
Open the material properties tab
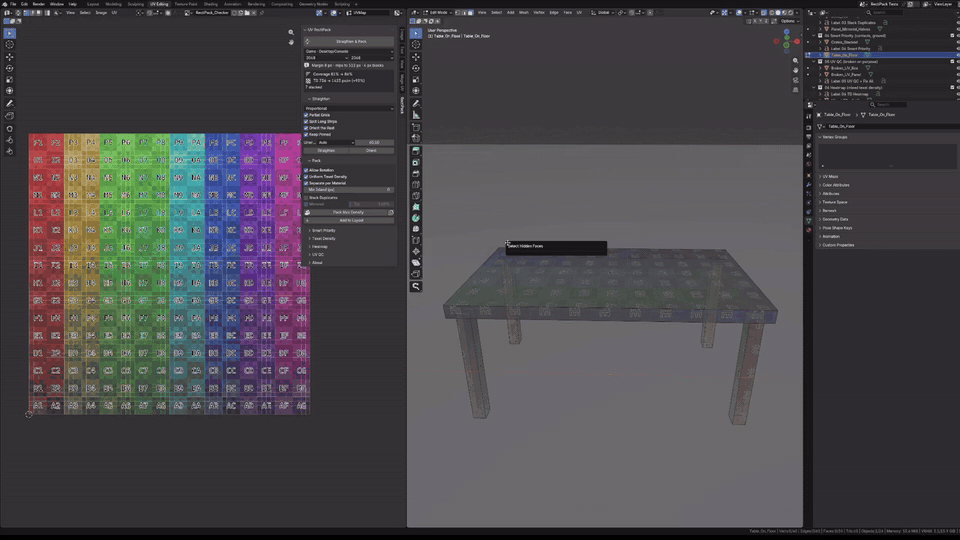click(809, 230)
